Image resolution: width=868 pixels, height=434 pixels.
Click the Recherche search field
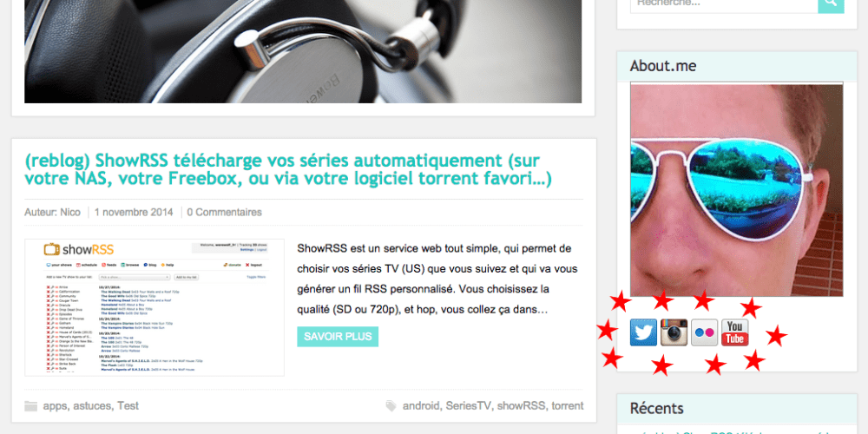724,3
